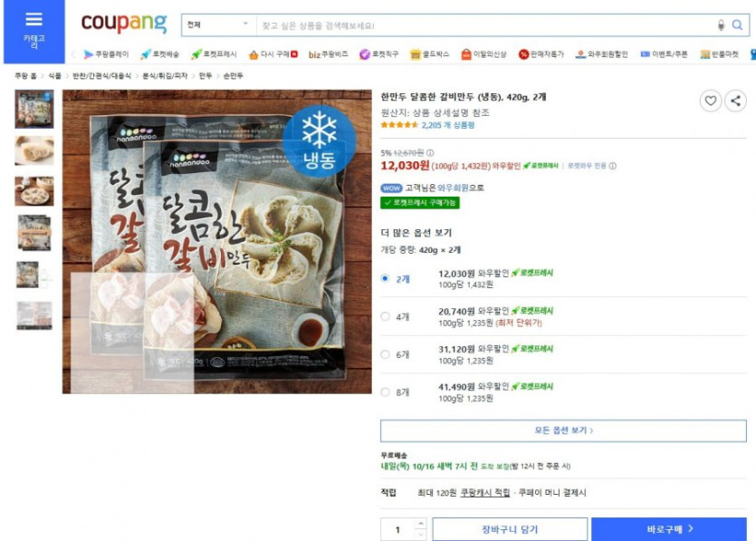The height and width of the screenshot is (541, 756).
Task: Increase quantity with stepper up arrow
Action: pyautogui.click(x=420, y=524)
